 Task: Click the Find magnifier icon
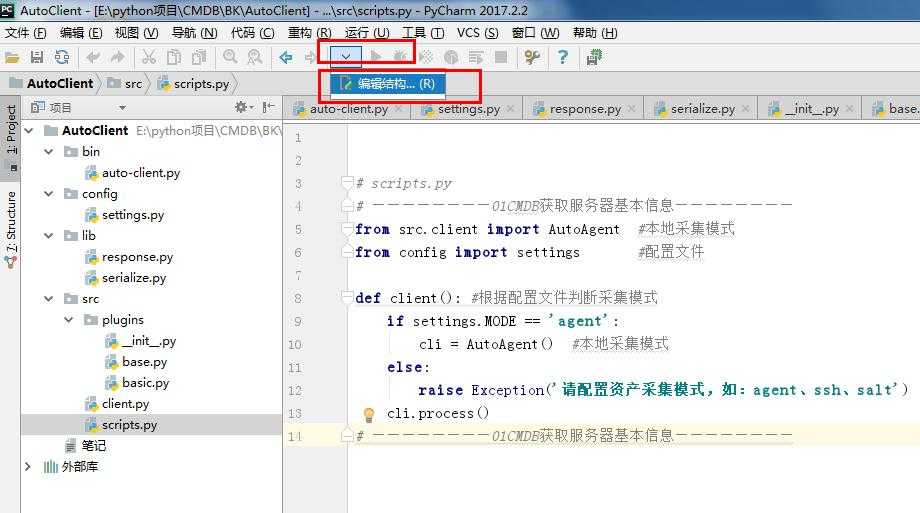click(x=230, y=57)
